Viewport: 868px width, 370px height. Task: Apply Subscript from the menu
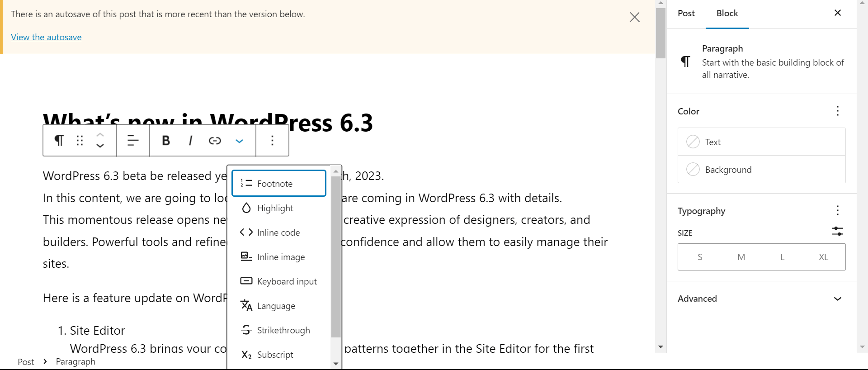279,355
